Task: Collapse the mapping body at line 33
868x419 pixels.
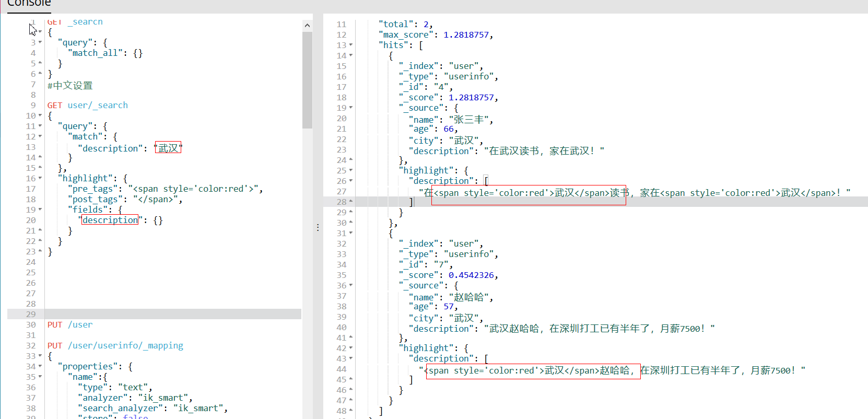Action: [40, 356]
